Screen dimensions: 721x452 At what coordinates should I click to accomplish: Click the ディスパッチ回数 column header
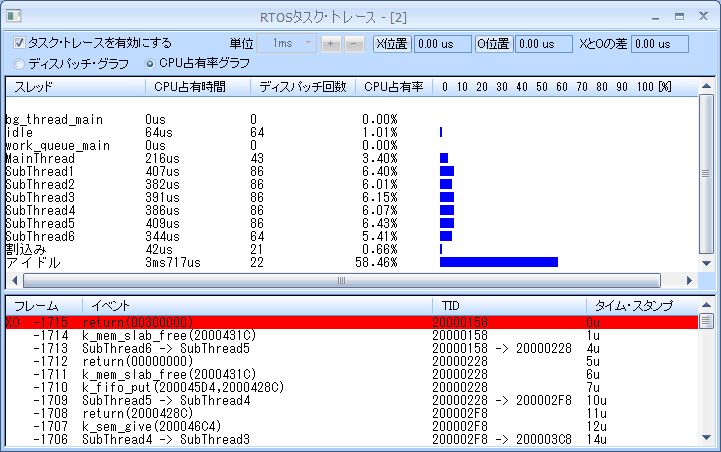tap(302, 87)
